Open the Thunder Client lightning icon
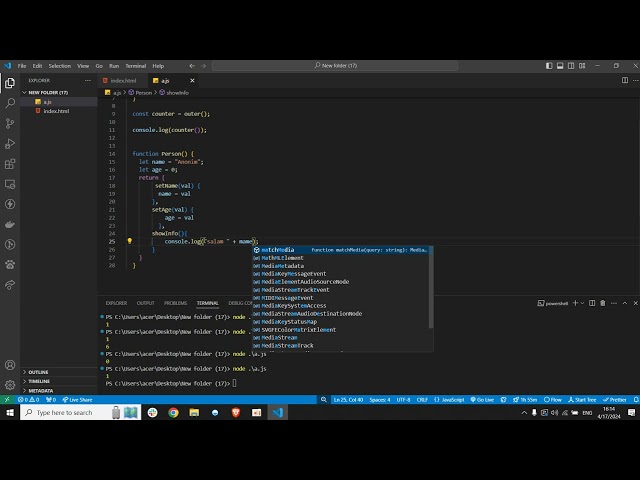 (x=10, y=204)
